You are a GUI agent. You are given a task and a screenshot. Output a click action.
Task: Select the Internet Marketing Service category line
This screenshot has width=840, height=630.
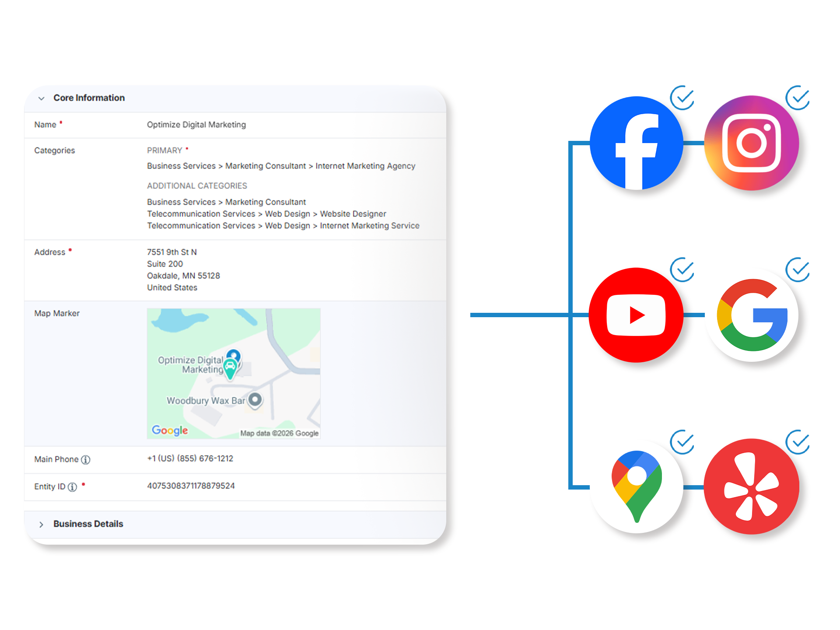283,226
